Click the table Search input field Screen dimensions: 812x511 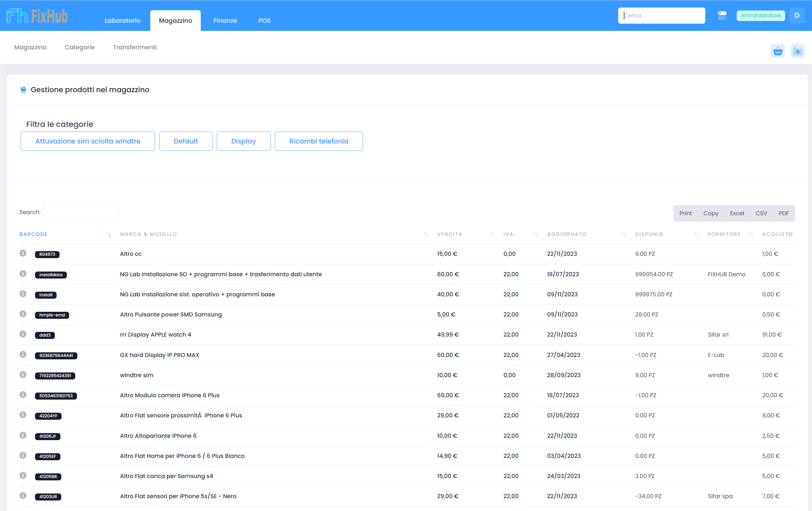[x=81, y=212]
